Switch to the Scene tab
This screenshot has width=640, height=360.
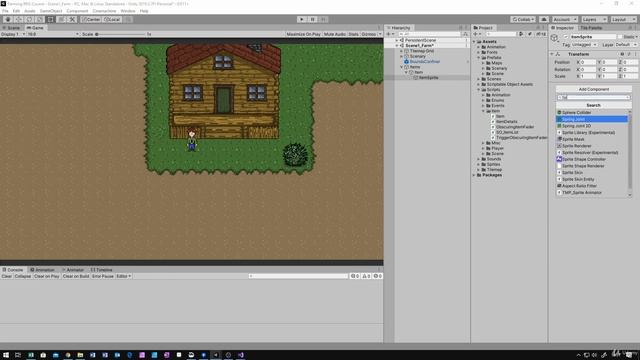click(12, 28)
